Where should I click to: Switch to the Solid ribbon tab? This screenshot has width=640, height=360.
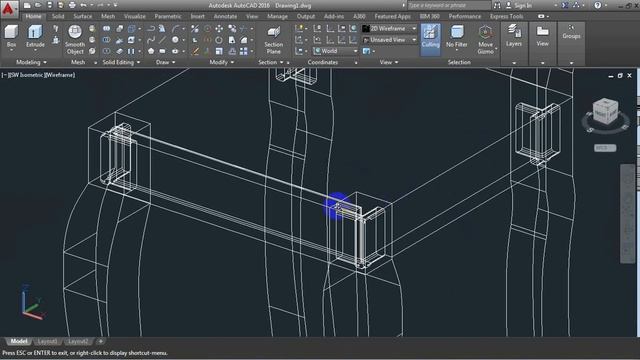tap(58, 16)
